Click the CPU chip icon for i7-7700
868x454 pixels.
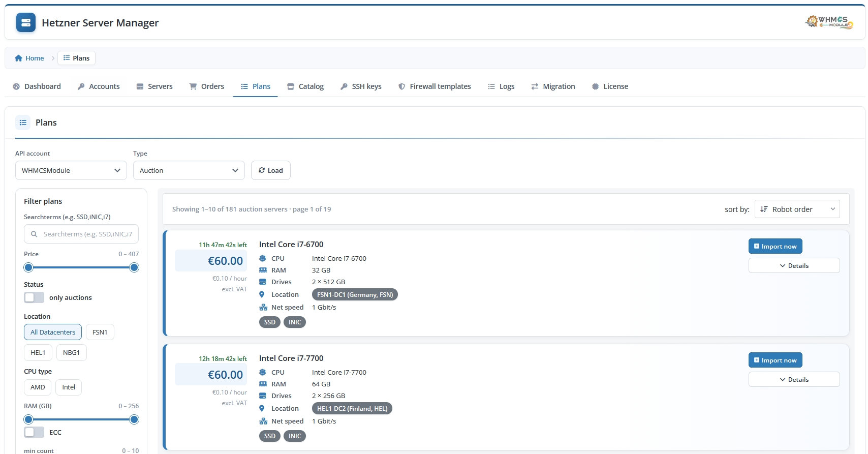(263, 372)
